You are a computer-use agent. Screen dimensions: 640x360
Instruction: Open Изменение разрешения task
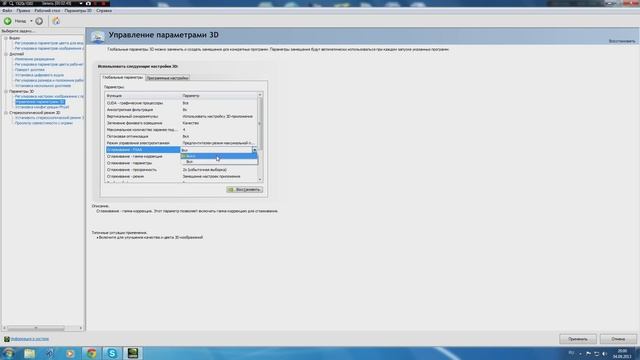pos(35,59)
